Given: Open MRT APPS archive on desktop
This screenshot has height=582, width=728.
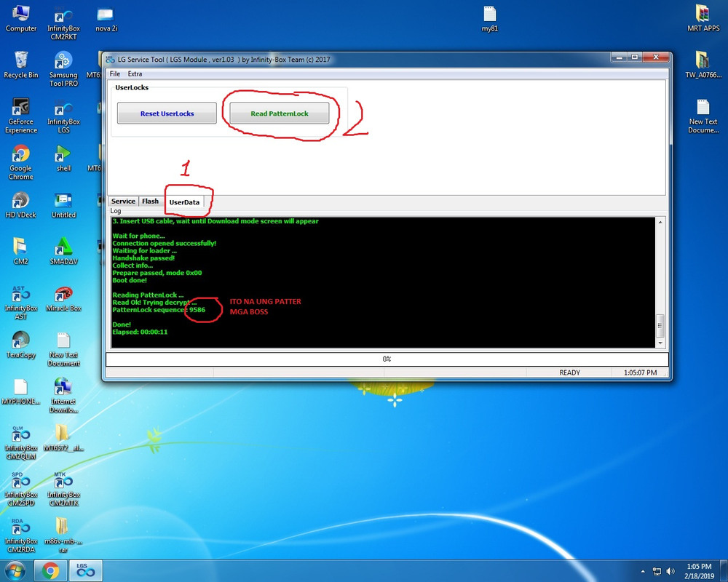Looking at the screenshot, I should pyautogui.click(x=703, y=19).
